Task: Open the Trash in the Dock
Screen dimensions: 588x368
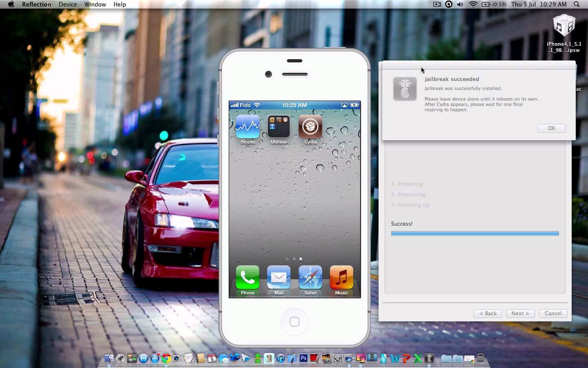Action: click(x=481, y=359)
